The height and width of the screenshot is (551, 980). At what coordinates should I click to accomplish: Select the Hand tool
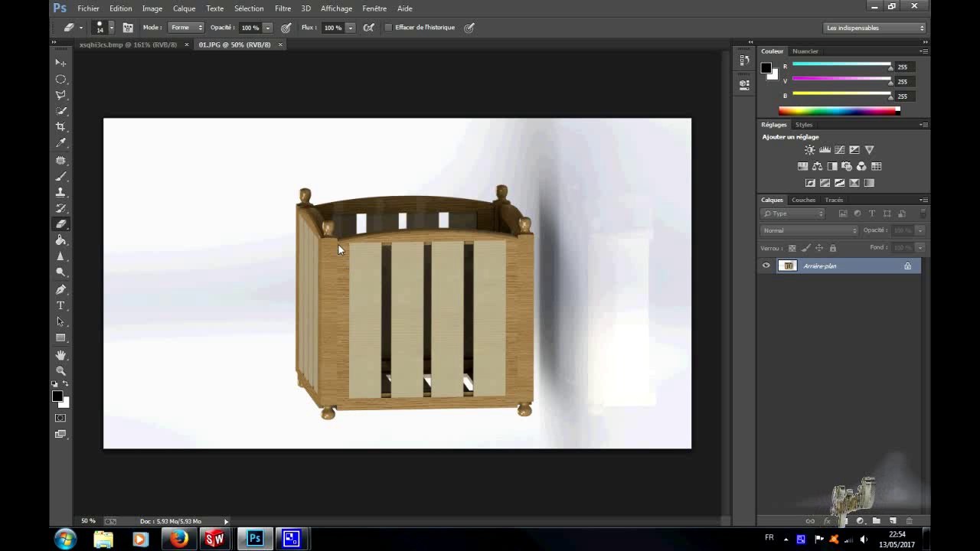coord(60,356)
